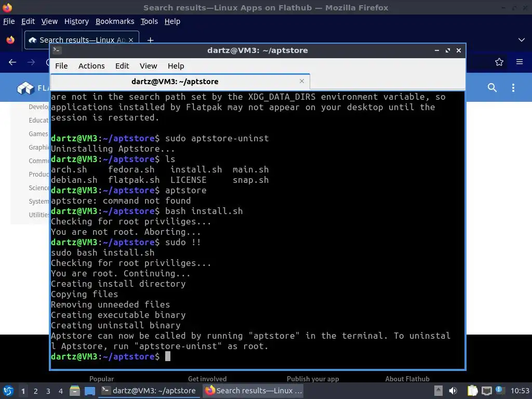532x399 pixels.
Task: Bookmark this page with the star icon
Action: pos(499,62)
